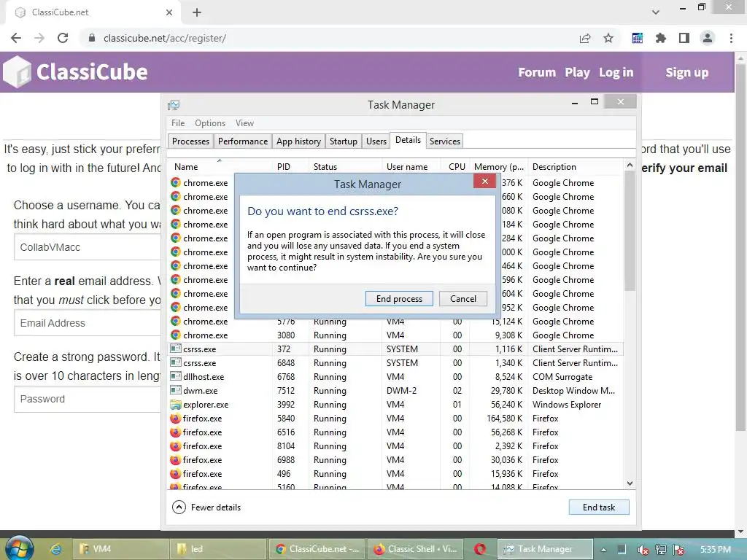Select the explorer.exe folder icon
The height and width of the screenshot is (560, 747).
coord(175,404)
